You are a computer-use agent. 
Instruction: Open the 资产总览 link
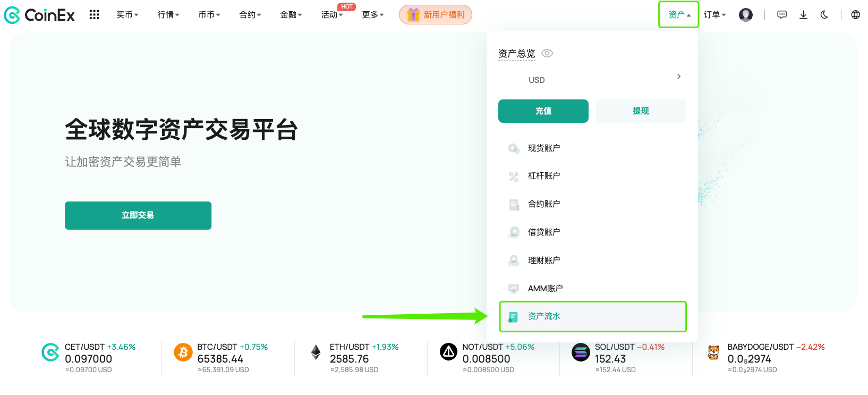pyautogui.click(x=517, y=54)
